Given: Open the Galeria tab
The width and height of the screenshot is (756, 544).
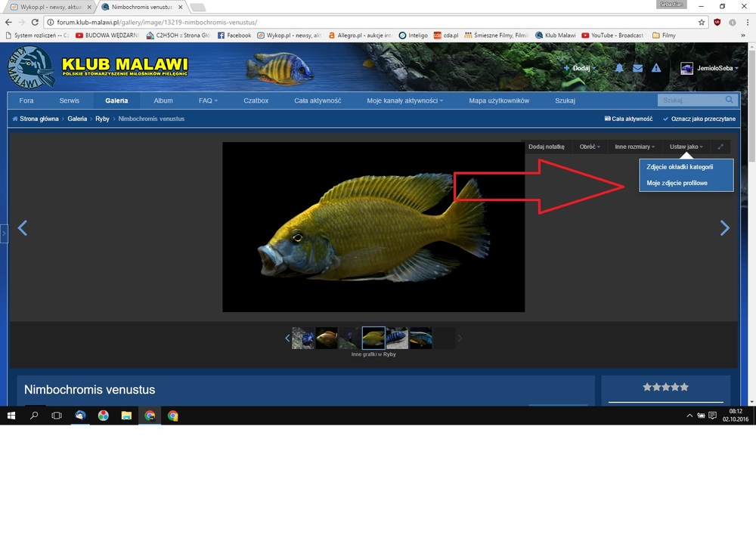Looking at the screenshot, I should click(x=116, y=100).
